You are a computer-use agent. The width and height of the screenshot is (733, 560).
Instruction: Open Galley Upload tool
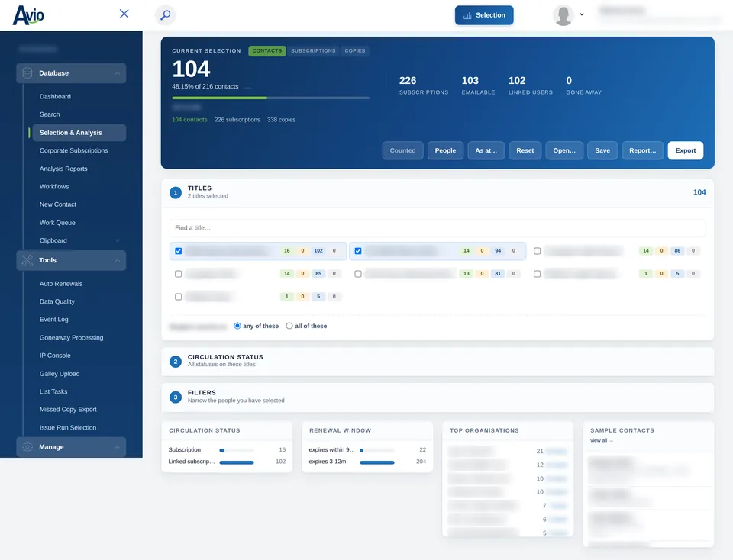pos(60,374)
